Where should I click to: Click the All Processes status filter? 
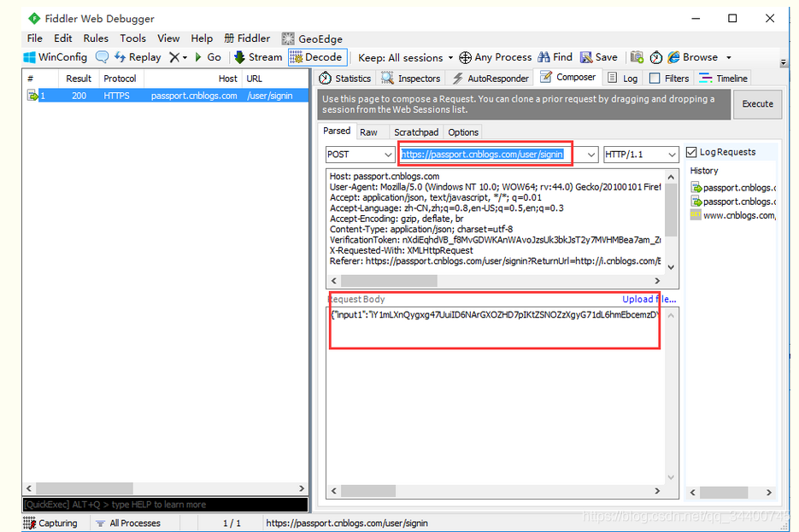click(x=128, y=523)
